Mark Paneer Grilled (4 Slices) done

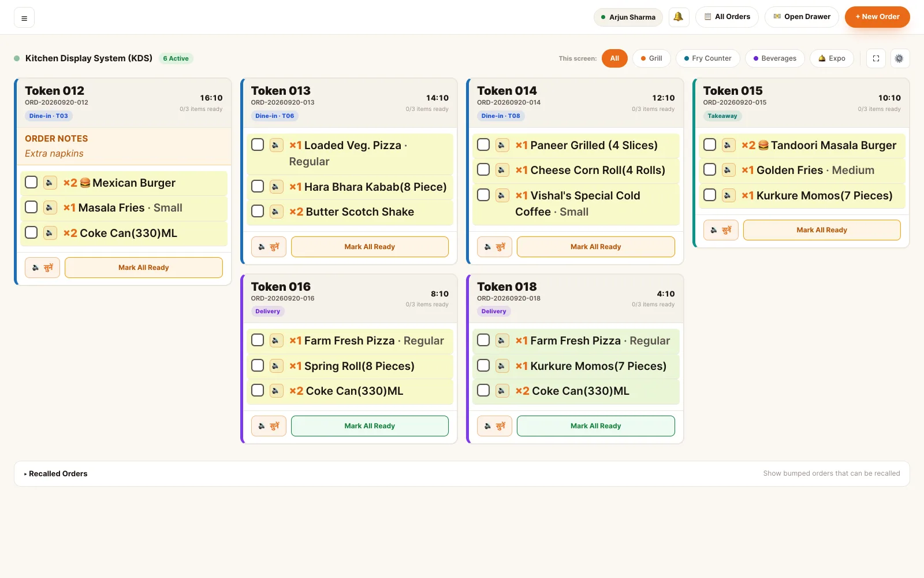(483, 145)
